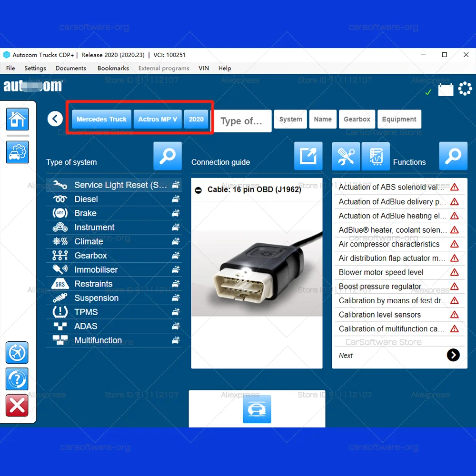Select the Equipment filter button
Screen dimensions: 476x476
[x=399, y=119]
